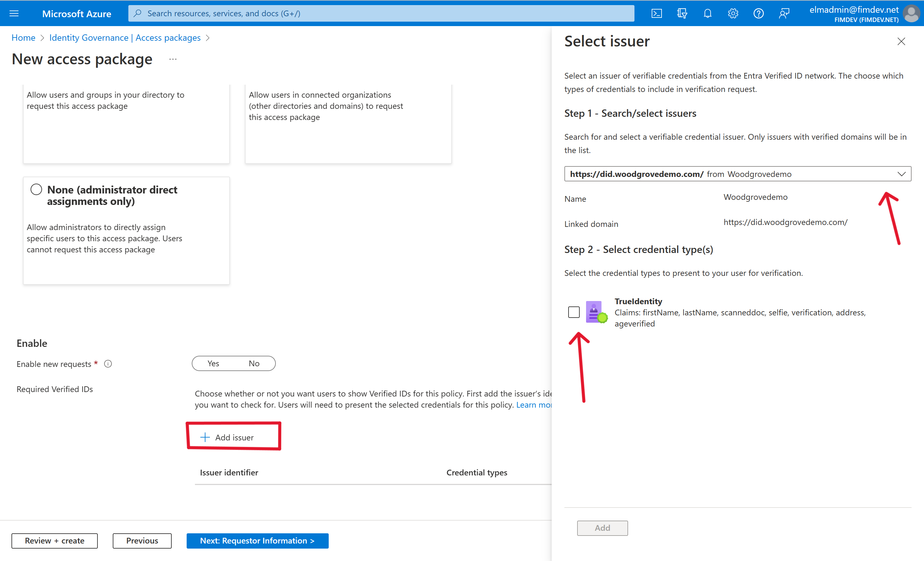
Task: Click the feedback smiley face icon
Action: point(784,13)
